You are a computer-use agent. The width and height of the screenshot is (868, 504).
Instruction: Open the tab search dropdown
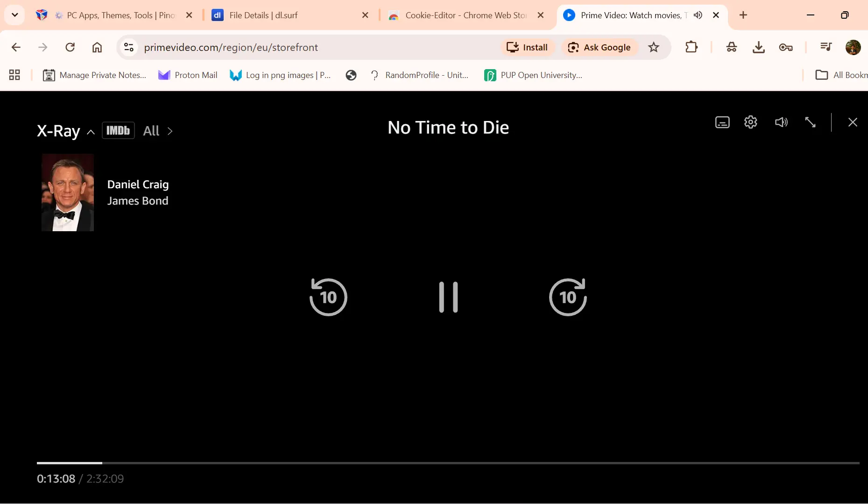[x=15, y=15]
